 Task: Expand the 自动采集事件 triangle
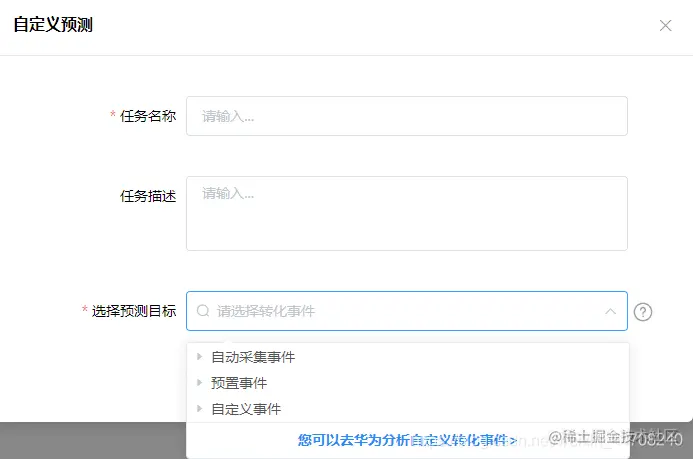click(199, 357)
